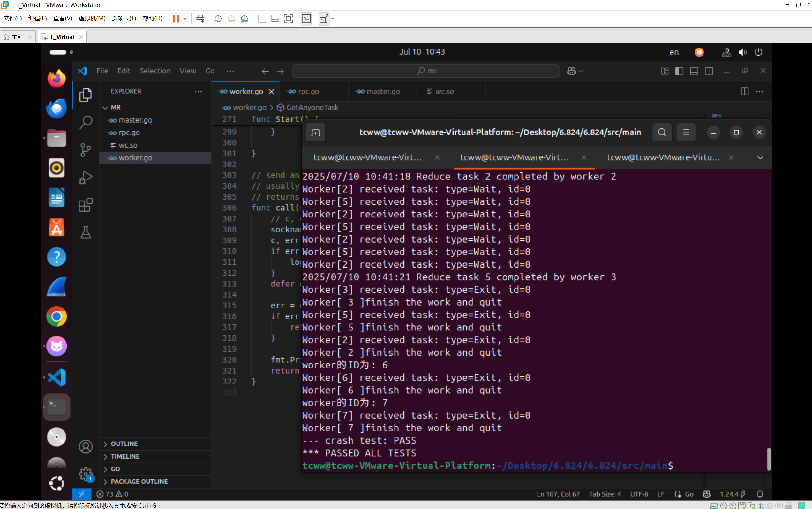This screenshot has width=812, height=509.
Task: Click the VS Code command search box
Action: pyautogui.click(x=426, y=71)
